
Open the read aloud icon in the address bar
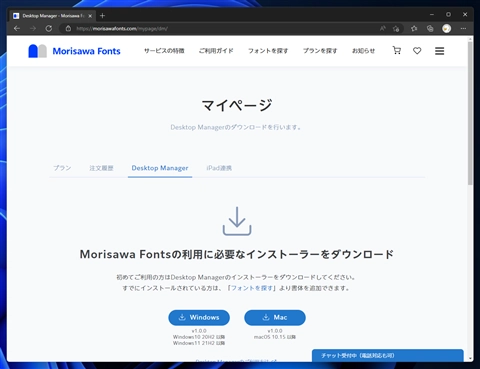tap(383, 29)
